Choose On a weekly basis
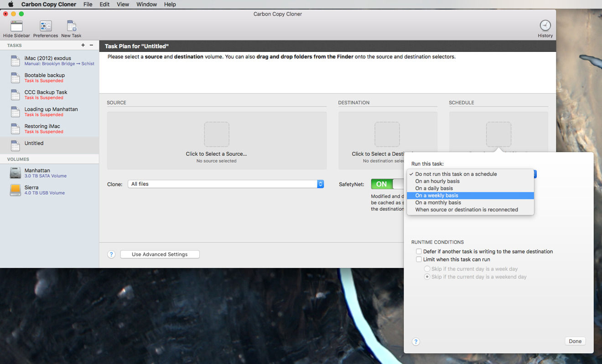Screen dimensions: 602x364 click(x=470, y=195)
